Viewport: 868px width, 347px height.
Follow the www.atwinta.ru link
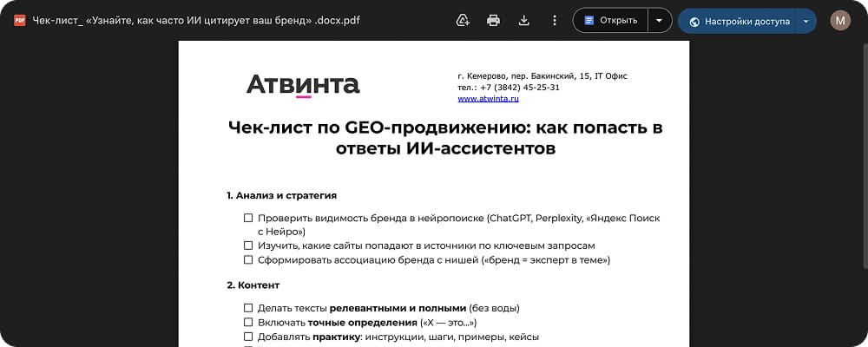coord(488,99)
